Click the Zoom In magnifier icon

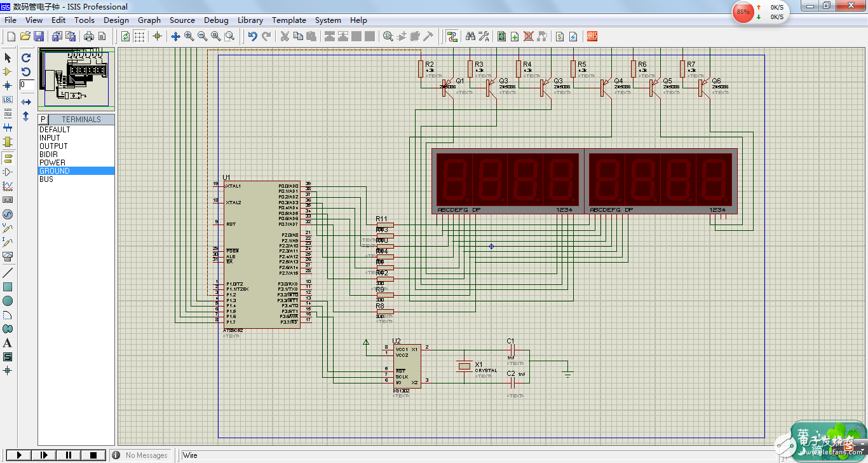pyautogui.click(x=189, y=36)
